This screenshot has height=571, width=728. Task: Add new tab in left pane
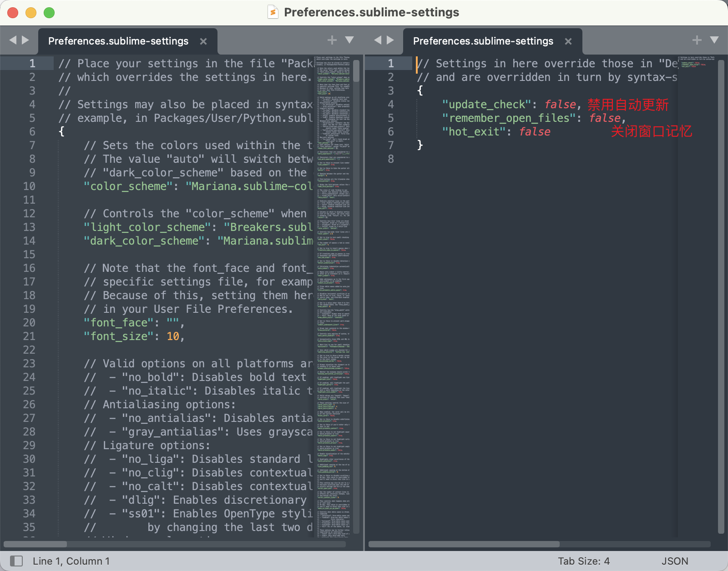[x=332, y=40]
